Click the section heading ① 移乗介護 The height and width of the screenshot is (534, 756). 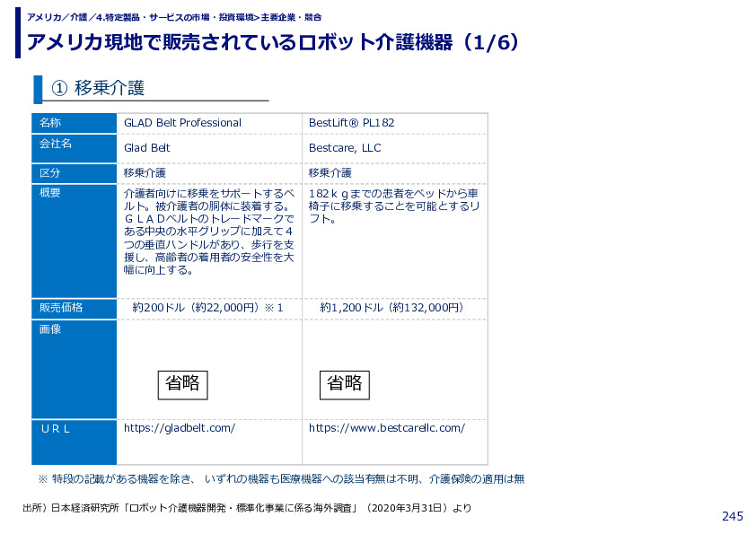point(98,88)
